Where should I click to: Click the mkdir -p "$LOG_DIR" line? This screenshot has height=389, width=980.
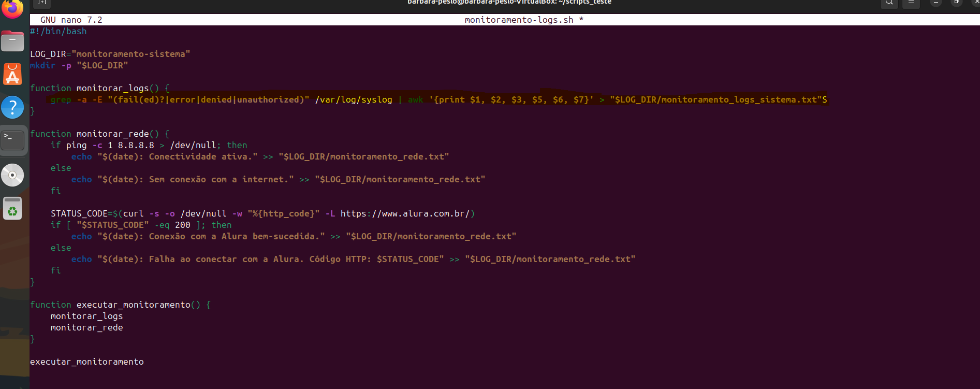point(79,65)
